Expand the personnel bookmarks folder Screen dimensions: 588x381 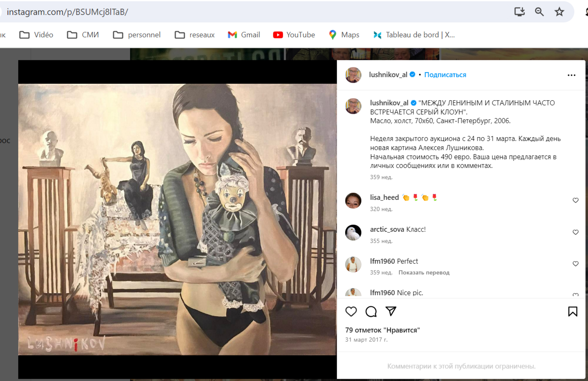point(137,35)
